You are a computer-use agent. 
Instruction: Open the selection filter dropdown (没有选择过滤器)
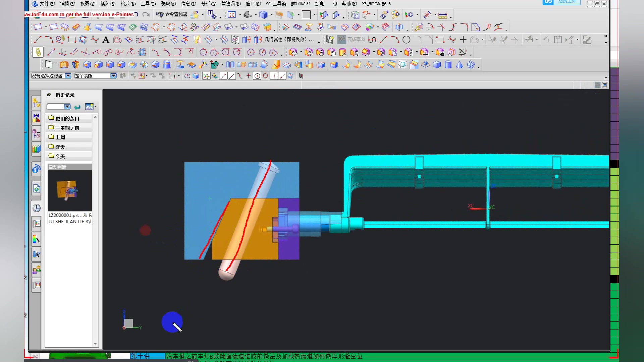click(x=68, y=76)
